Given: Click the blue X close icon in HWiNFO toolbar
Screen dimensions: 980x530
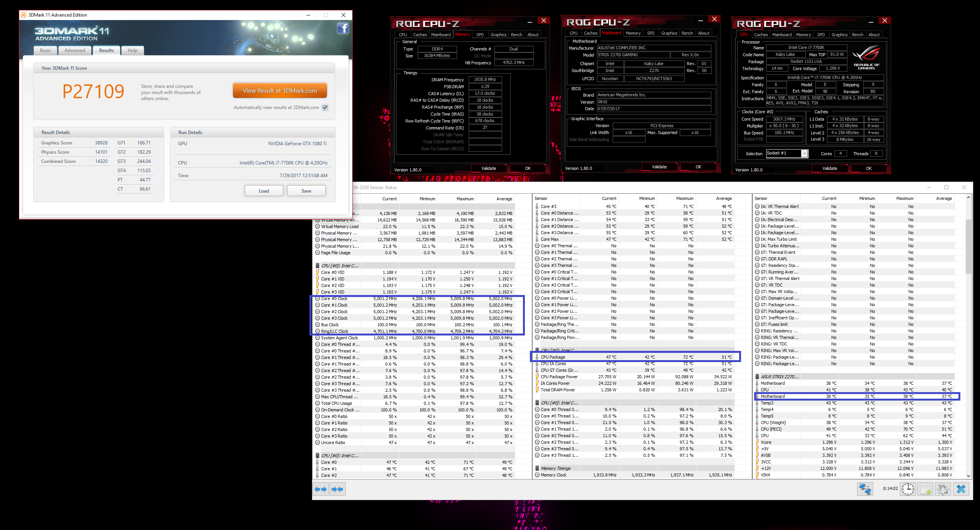Looking at the screenshot, I should (x=961, y=489).
